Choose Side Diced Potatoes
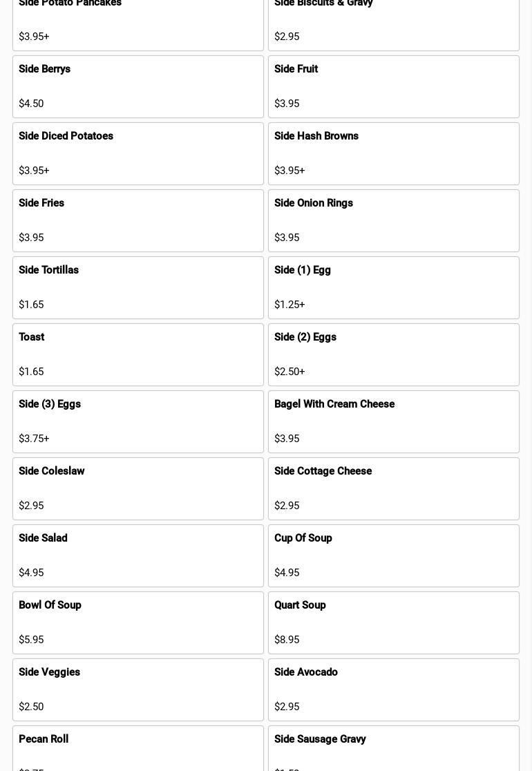The image size is (532, 771). 138,153
